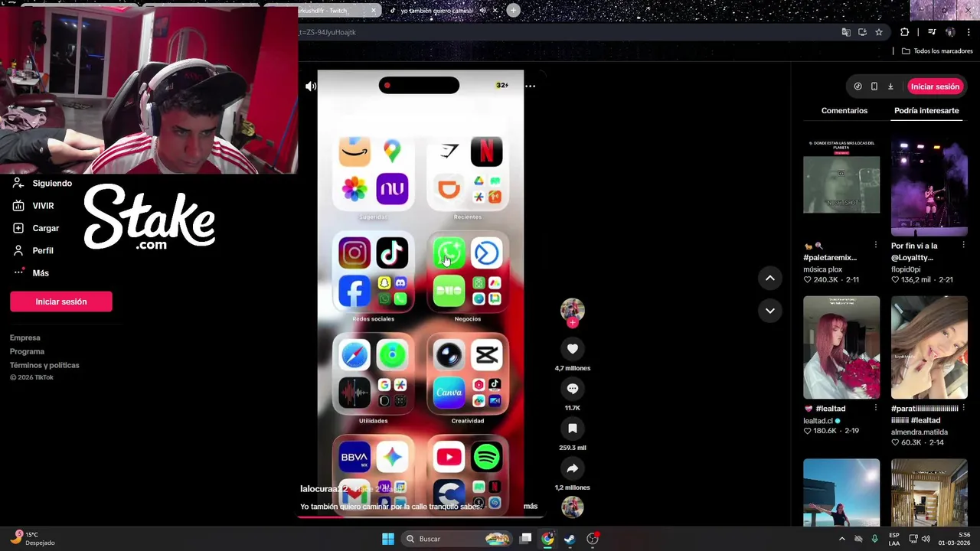
Task: Open the Perfil sidebar item
Action: [33, 251]
